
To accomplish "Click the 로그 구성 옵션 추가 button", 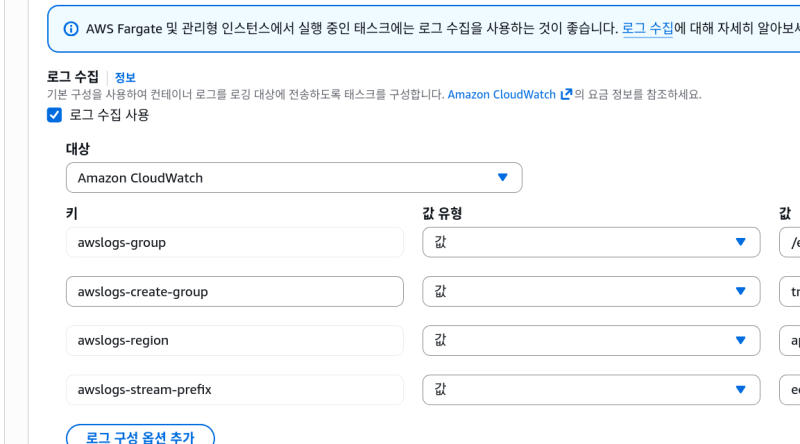I will point(140,436).
